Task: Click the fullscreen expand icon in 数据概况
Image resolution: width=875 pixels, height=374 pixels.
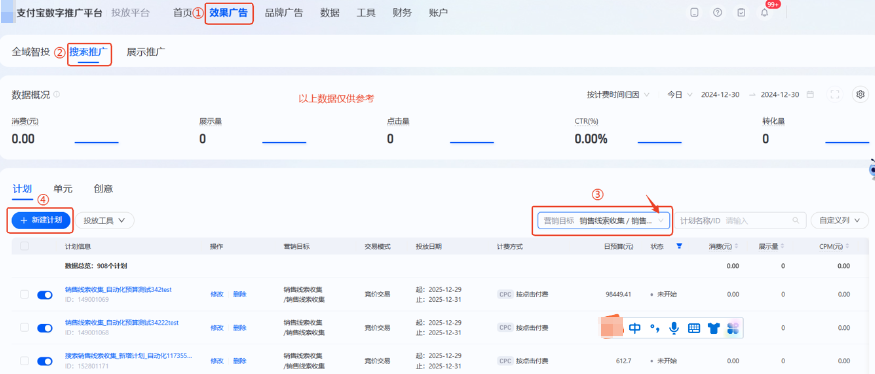Action: pyautogui.click(x=835, y=94)
